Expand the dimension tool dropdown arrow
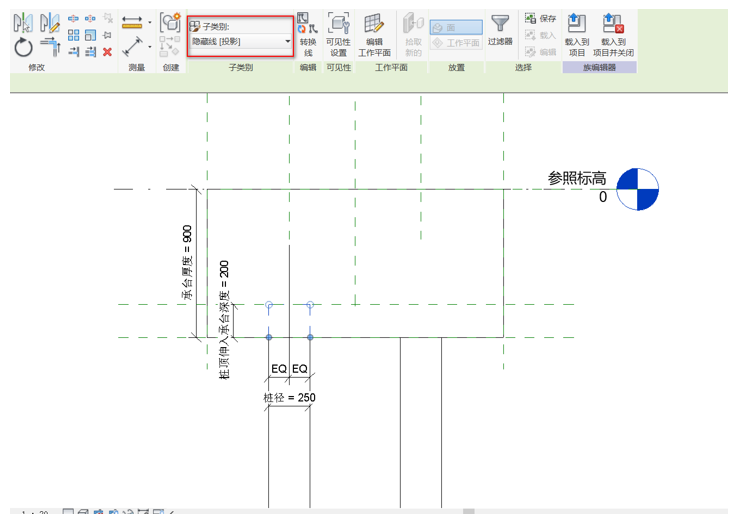The height and width of the screenshot is (526, 739). click(x=150, y=47)
